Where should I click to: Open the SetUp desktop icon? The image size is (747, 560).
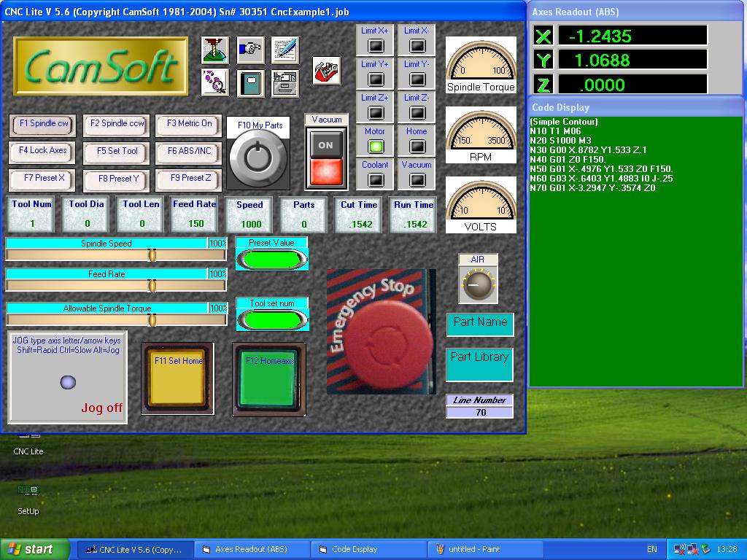point(28,499)
